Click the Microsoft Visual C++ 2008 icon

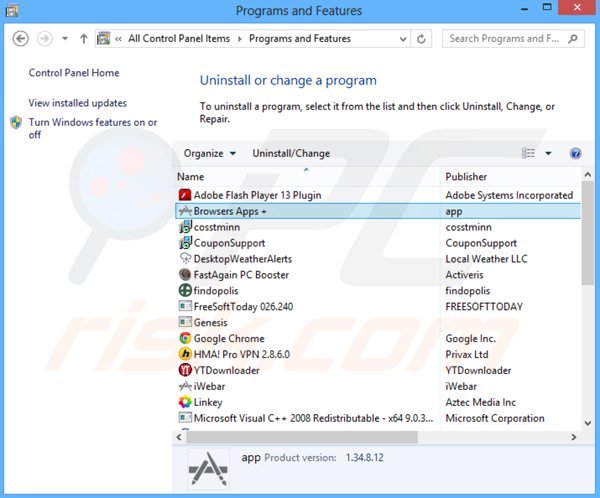pos(185,418)
